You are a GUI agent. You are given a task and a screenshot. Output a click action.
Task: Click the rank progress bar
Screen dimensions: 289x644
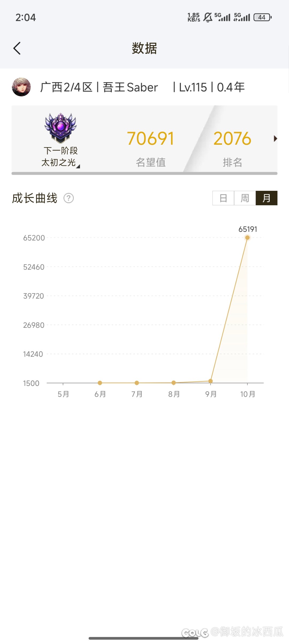tap(144, 173)
